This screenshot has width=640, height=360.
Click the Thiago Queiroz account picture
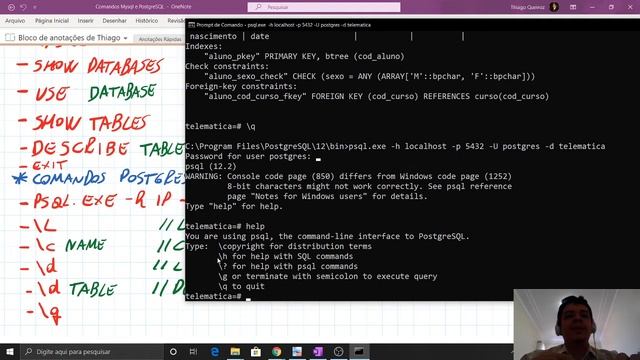point(554,7)
